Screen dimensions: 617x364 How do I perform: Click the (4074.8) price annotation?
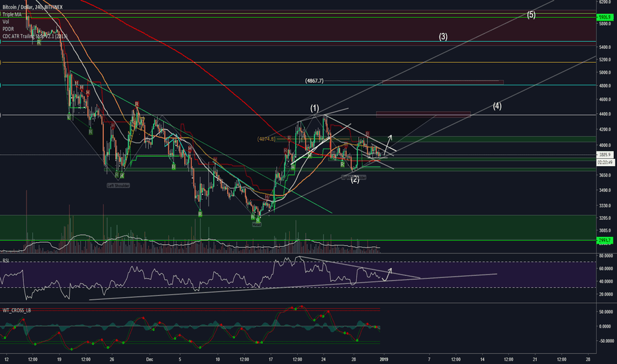(266, 139)
